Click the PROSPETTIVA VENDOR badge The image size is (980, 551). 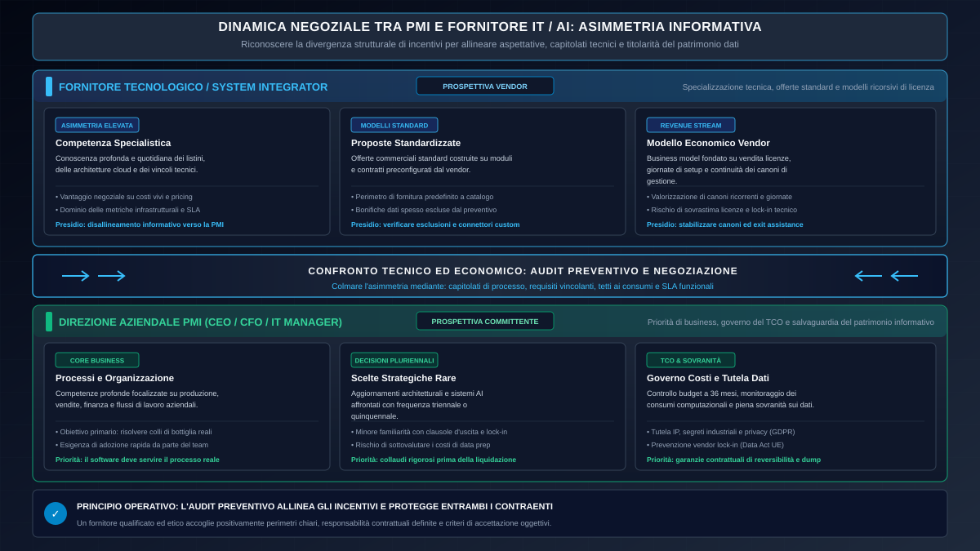485,86
